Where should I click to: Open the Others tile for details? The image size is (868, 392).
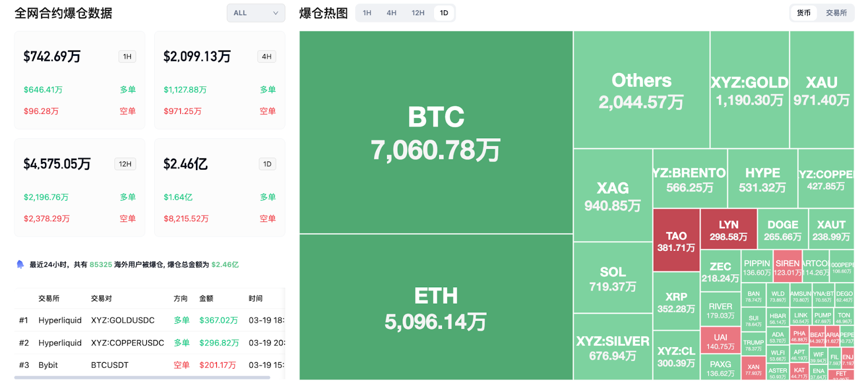pyautogui.click(x=640, y=89)
